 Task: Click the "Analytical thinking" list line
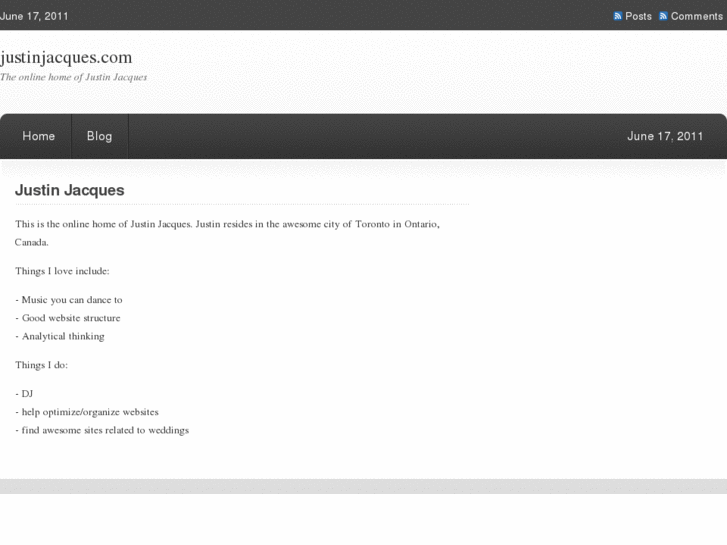60,336
